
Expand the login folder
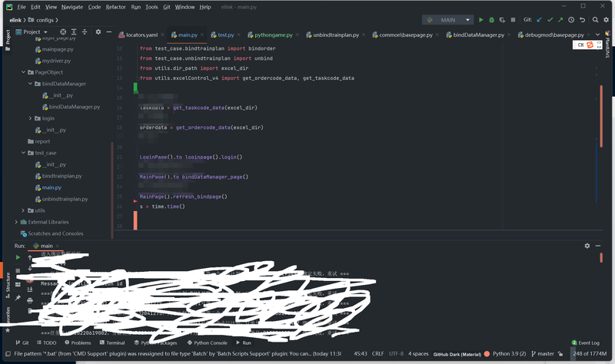pos(30,118)
